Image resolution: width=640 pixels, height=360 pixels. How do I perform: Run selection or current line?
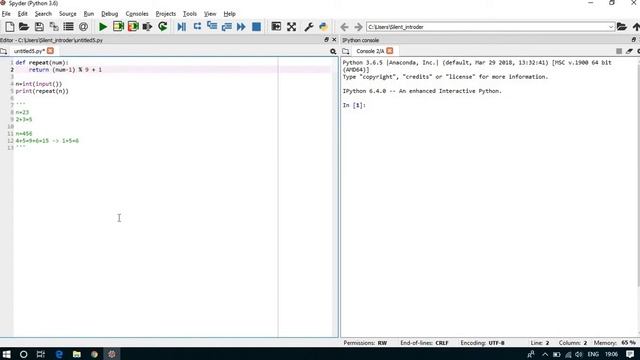(x=147, y=27)
